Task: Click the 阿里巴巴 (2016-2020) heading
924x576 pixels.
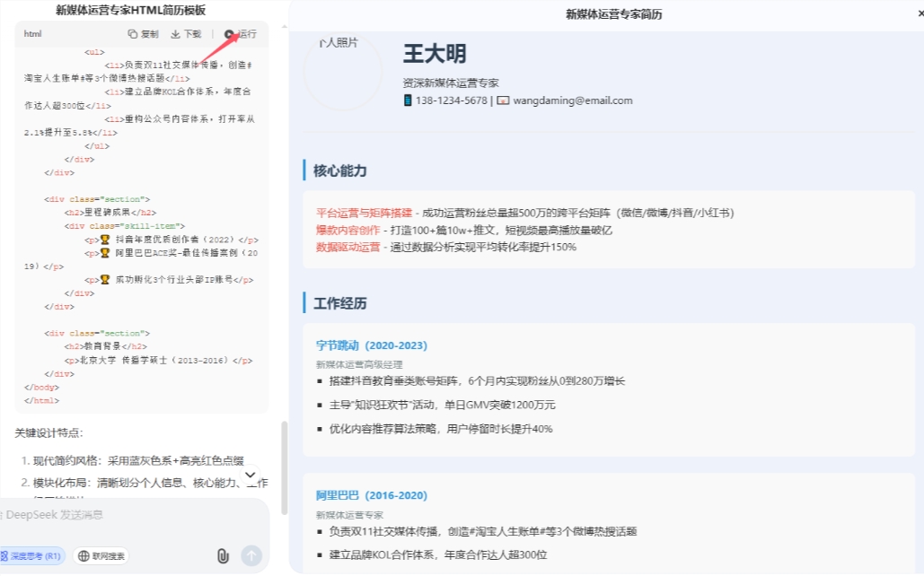Action: (x=371, y=495)
